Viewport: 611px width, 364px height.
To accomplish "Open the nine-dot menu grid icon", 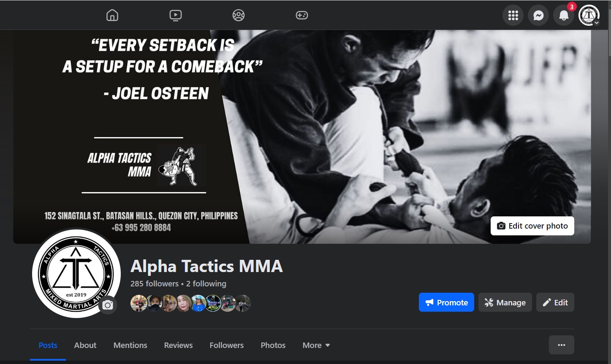I will pos(513,16).
